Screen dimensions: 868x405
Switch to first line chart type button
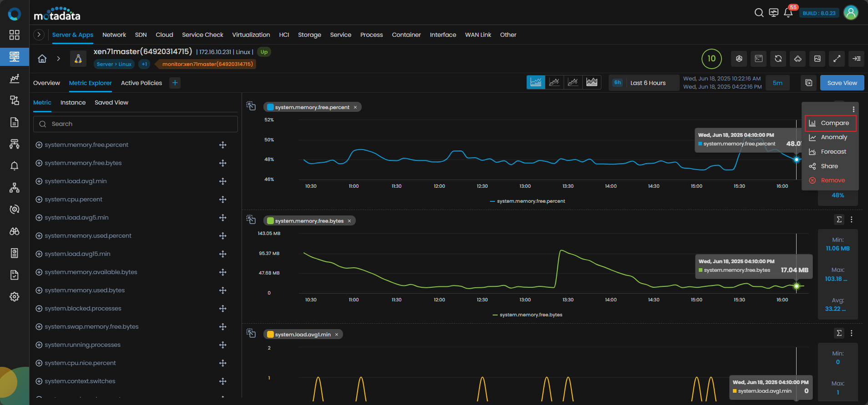click(536, 82)
